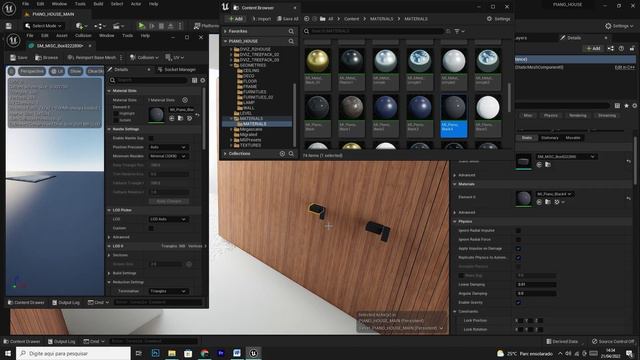Select the Rendering filter in Details panel
Viewport: 640px width, 360px height.
click(x=578, y=116)
